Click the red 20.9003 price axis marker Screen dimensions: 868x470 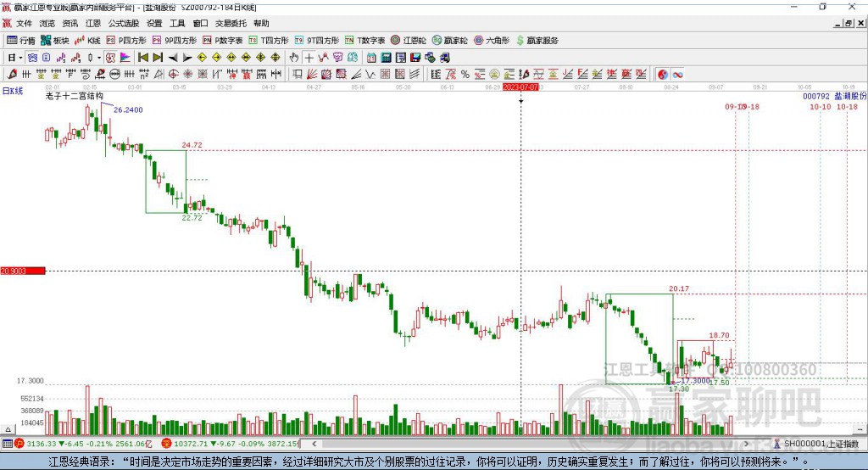coord(23,271)
